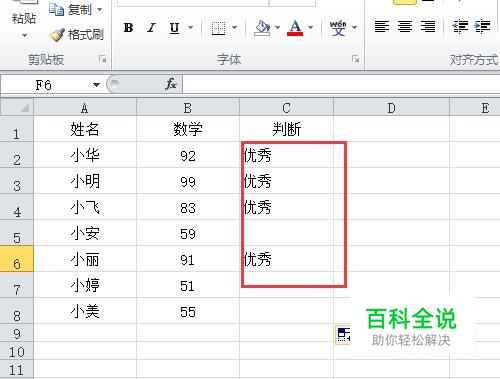Expand phonetic guide dropdown arrow
The height and width of the screenshot is (379, 500).
coord(354,28)
